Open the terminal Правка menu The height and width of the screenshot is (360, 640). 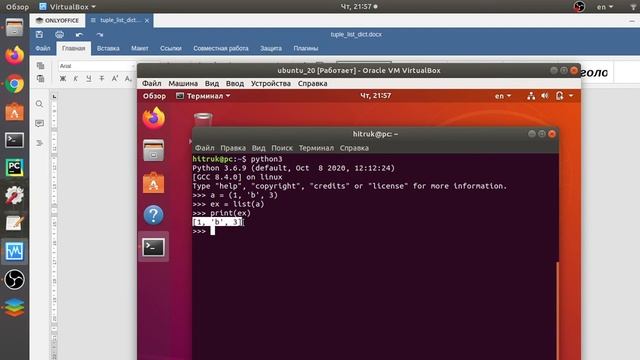(x=233, y=148)
